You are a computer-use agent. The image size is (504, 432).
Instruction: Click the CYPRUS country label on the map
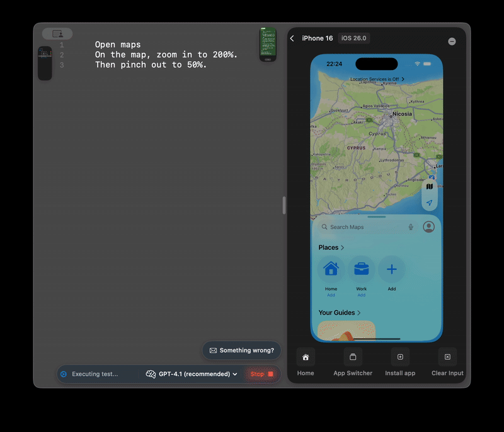pos(356,148)
